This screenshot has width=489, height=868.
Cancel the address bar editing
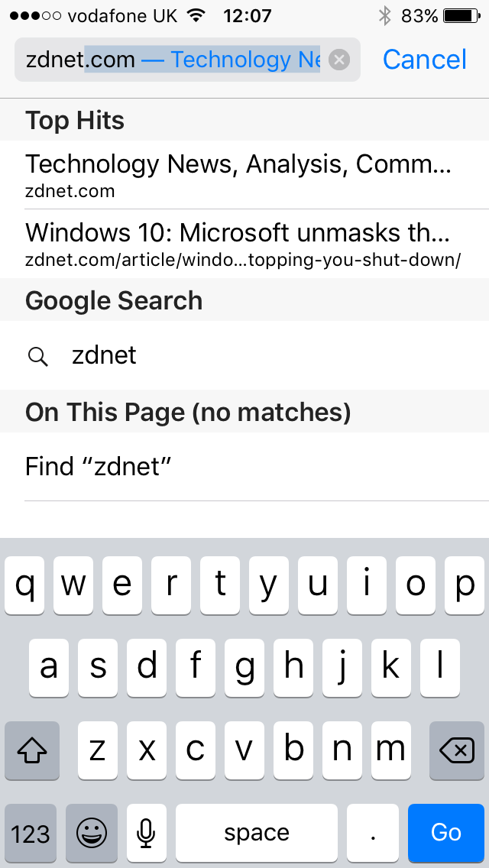424,60
